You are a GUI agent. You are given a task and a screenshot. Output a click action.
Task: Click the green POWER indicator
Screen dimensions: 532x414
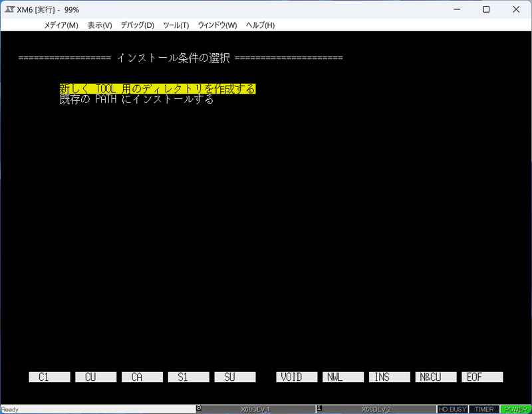click(516, 409)
